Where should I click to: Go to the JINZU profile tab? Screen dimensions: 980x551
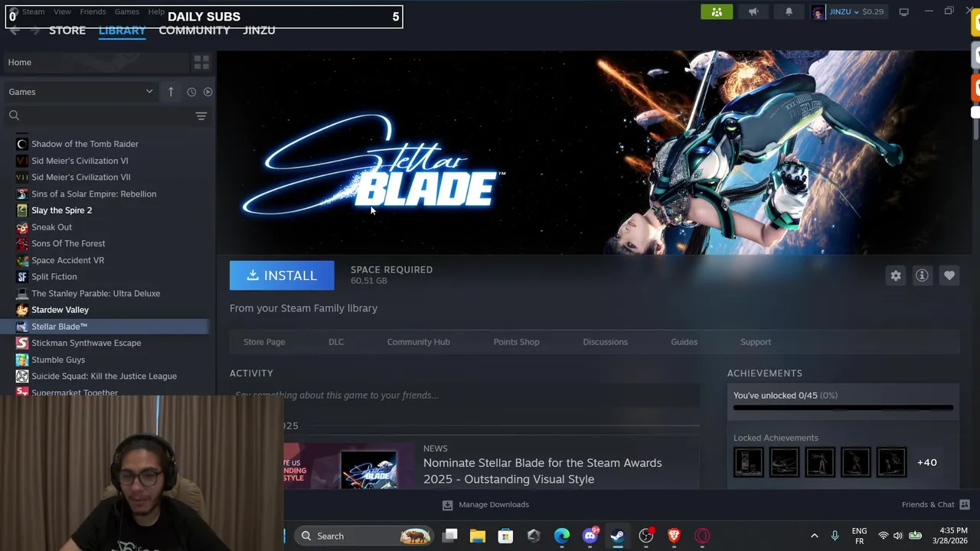pyautogui.click(x=259, y=30)
